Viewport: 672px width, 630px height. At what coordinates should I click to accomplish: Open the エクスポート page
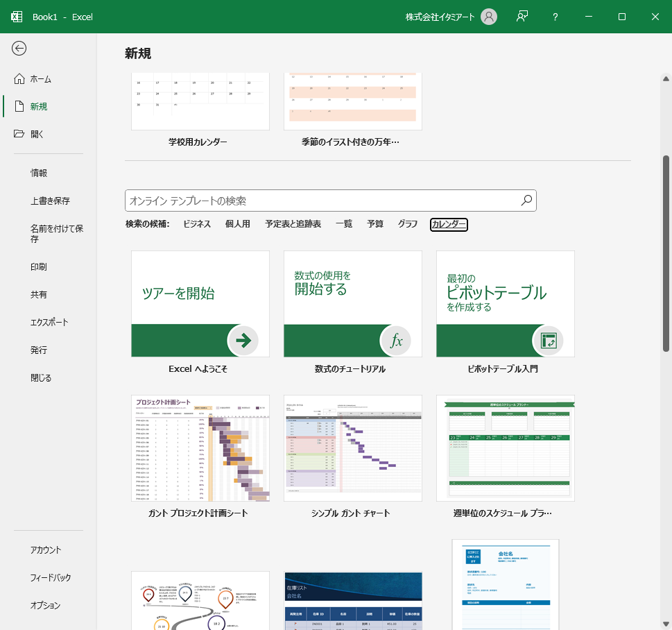(x=49, y=322)
